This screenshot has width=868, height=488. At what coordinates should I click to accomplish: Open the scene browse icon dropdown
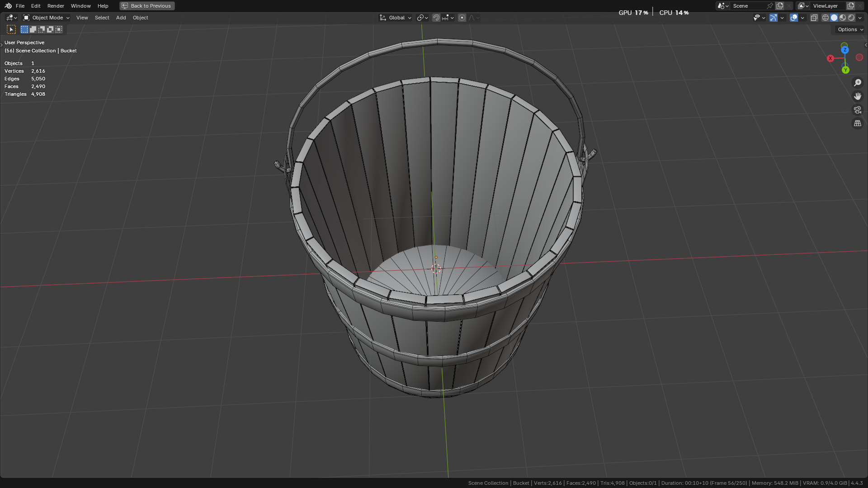pyautogui.click(x=723, y=6)
